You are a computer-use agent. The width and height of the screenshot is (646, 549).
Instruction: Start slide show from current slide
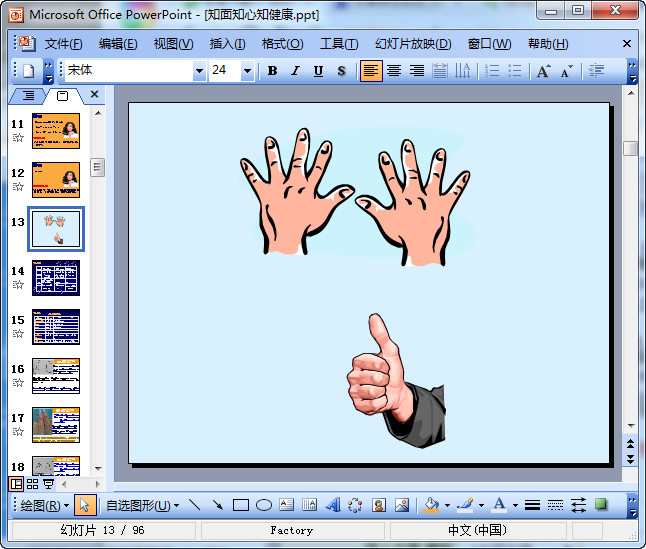[x=49, y=484]
